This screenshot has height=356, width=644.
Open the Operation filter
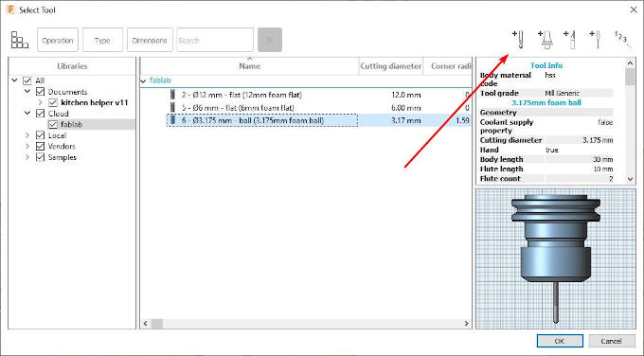[58, 40]
